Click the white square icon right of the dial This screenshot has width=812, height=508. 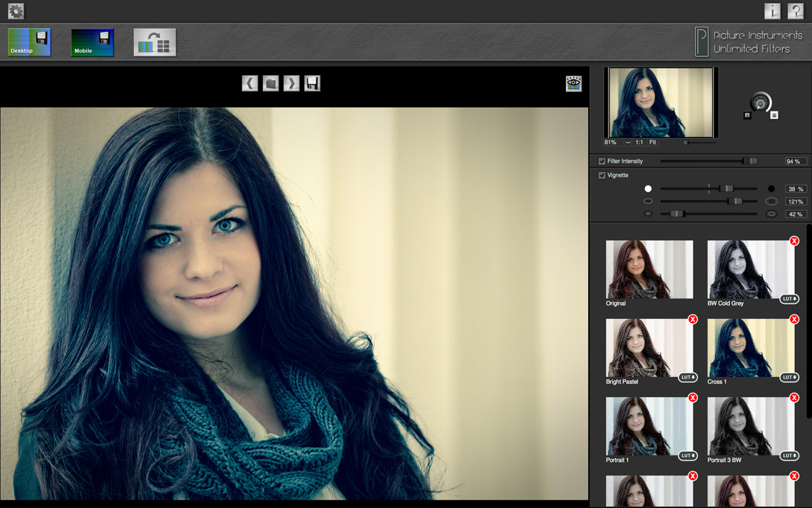[x=774, y=116]
